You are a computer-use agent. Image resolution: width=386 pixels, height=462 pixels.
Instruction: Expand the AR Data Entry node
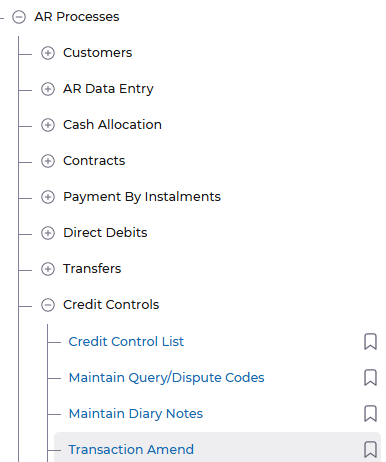point(48,89)
